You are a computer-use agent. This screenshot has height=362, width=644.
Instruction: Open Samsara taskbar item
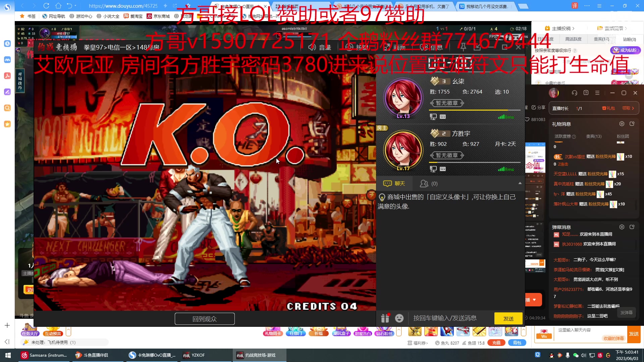click(44, 355)
